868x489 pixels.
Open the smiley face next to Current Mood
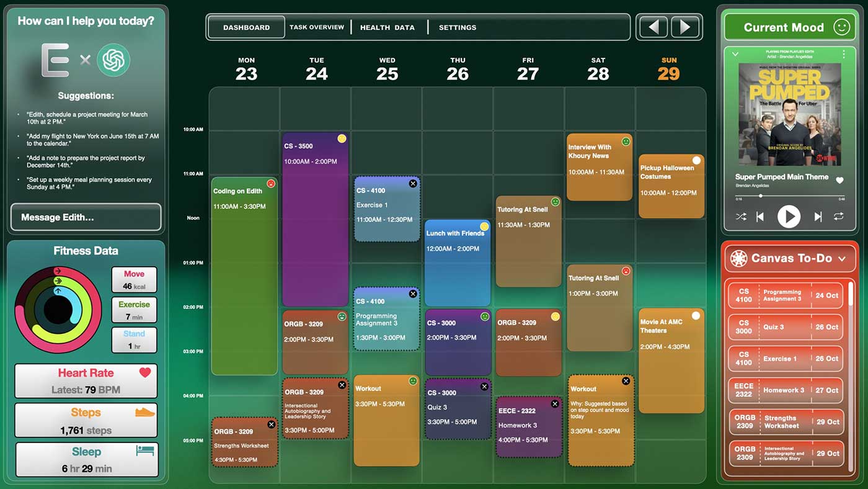[x=841, y=27]
